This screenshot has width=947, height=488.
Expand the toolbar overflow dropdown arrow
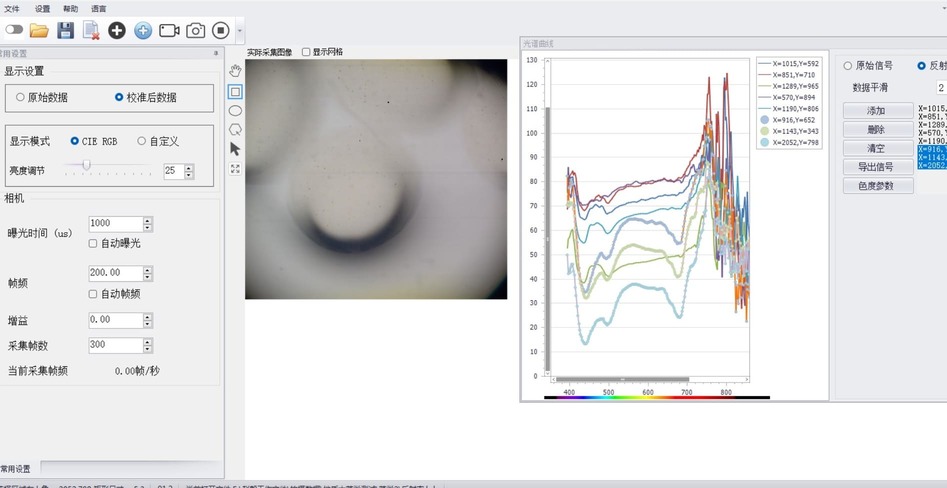pyautogui.click(x=240, y=31)
